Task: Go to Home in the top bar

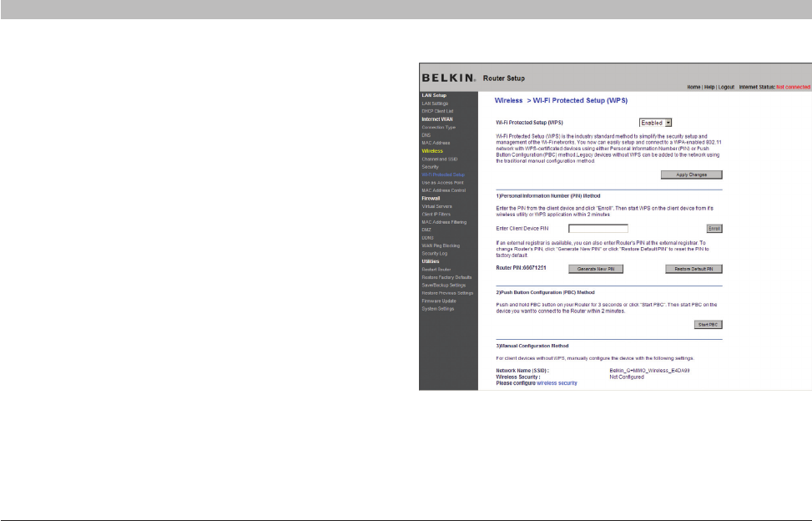Action: (693, 87)
